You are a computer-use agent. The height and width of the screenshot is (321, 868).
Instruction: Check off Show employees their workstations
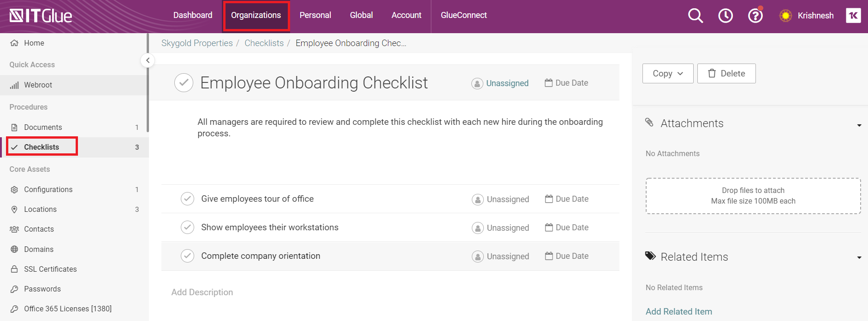click(x=187, y=228)
